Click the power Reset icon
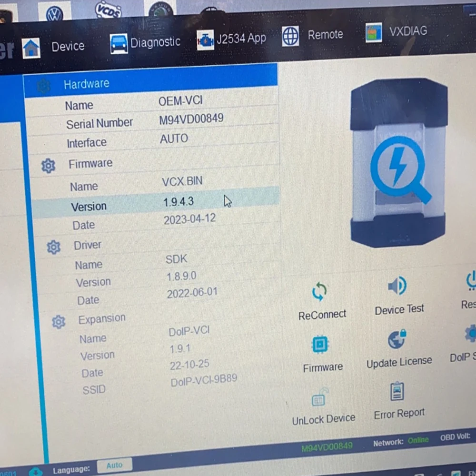 coord(471,281)
